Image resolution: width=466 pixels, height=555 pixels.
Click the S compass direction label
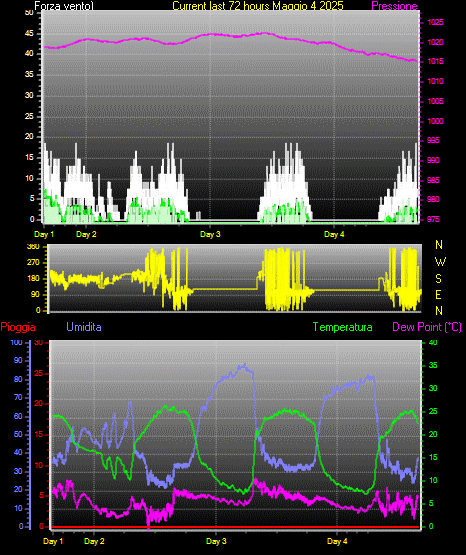(x=438, y=279)
